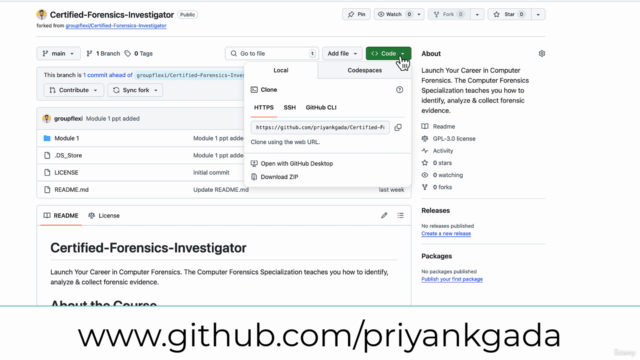Click the Create a new release link
Viewport: 640px width, 360px height.
click(x=446, y=233)
